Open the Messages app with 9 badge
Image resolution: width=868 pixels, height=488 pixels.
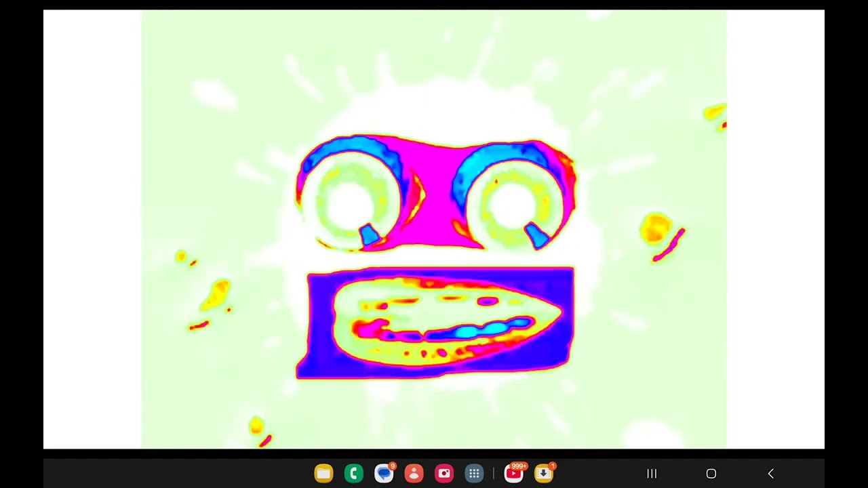(384, 474)
